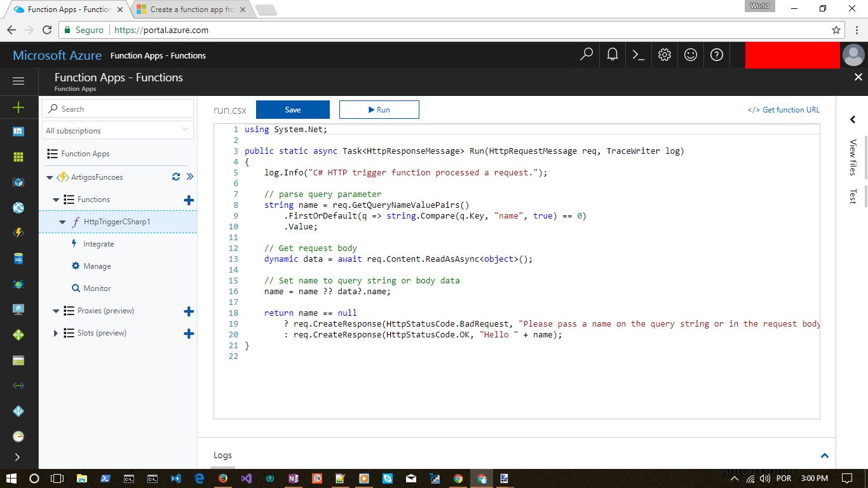Image resolution: width=868 pixels, height=488 pixels.
Task: Collapse the Proxies (preview) node arrow
Action: (x=56, y=311)
